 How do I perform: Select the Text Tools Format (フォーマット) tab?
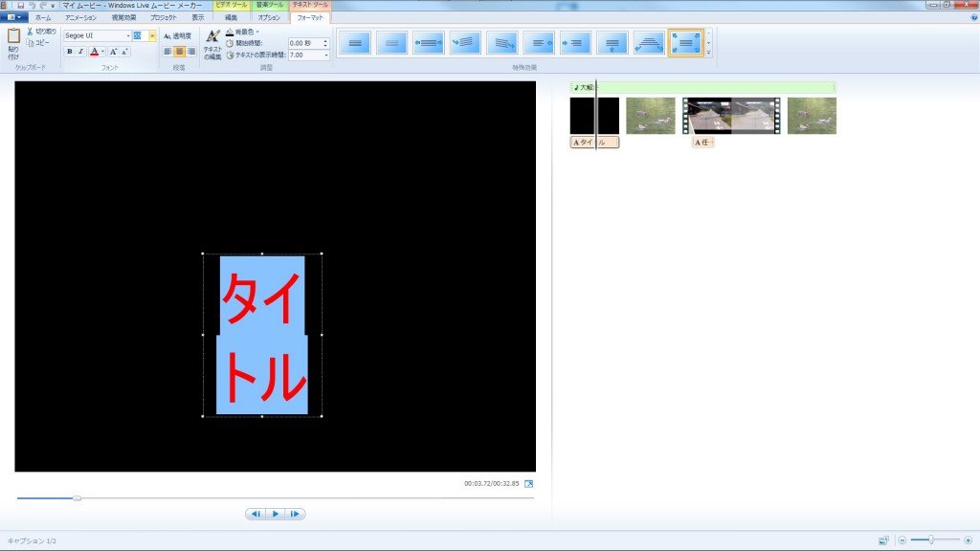click(x=310, y=17)
